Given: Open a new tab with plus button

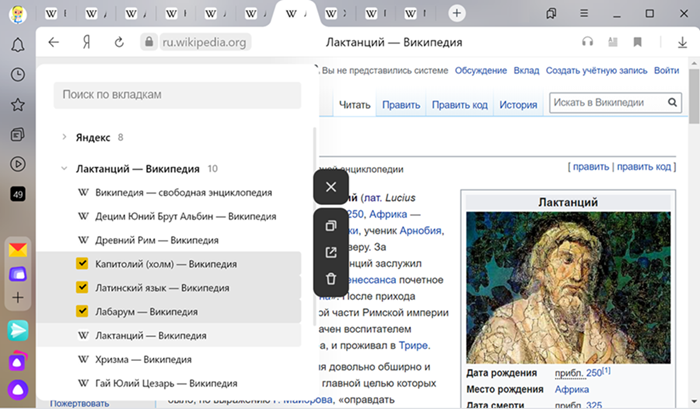Looking at the screenshot, I should pos(457,13).
